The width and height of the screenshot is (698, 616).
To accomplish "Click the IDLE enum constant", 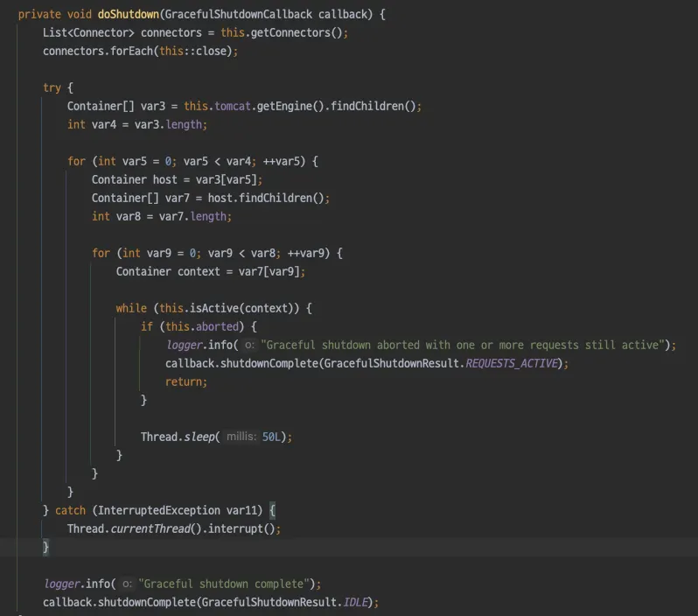I will [355, 603].
